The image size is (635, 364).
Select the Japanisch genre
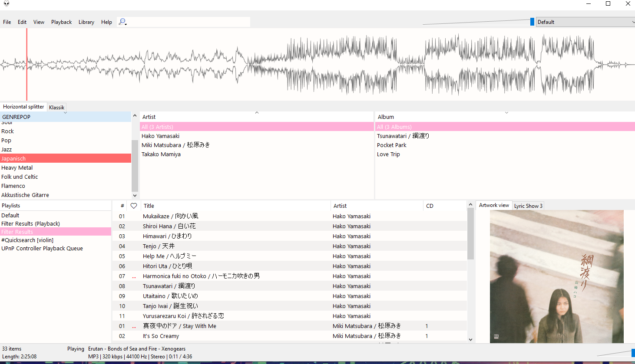coord(65,158)
